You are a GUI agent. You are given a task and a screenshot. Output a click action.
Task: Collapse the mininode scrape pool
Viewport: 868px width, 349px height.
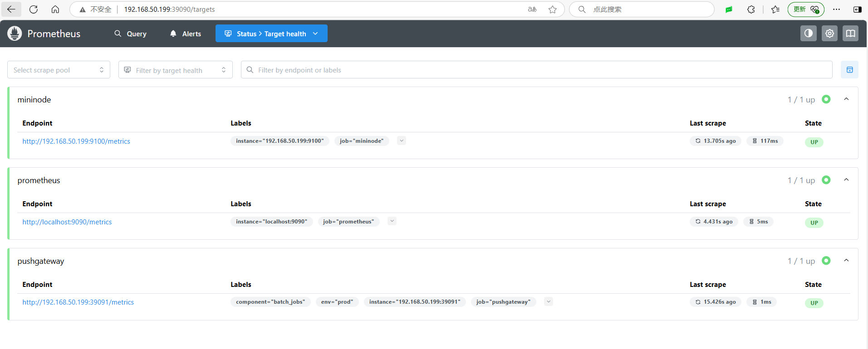[846, 99]
